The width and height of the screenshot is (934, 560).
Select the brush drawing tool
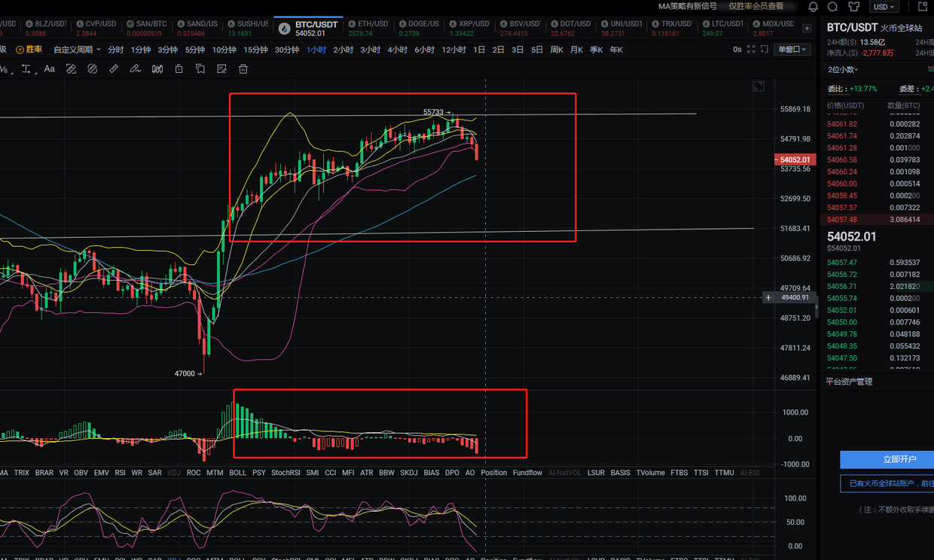[136, 68]
